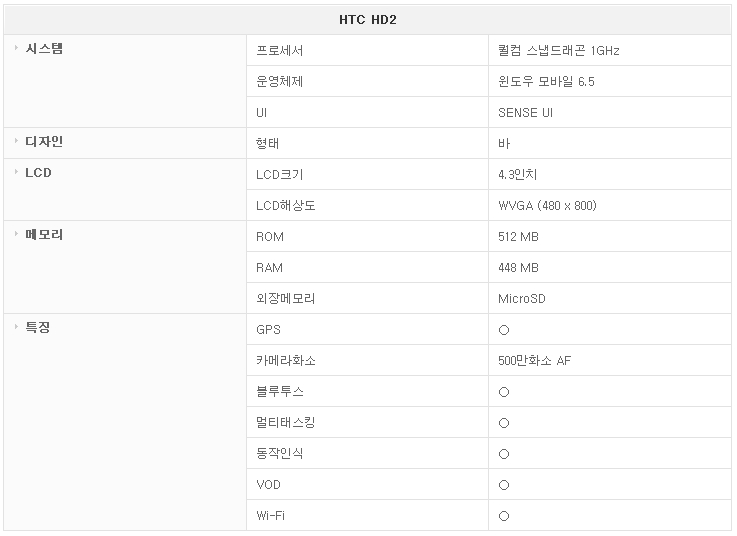Click the 멀티태스킹 supported circle mark
Screen dimensions: 737x536
click(504, 423)
